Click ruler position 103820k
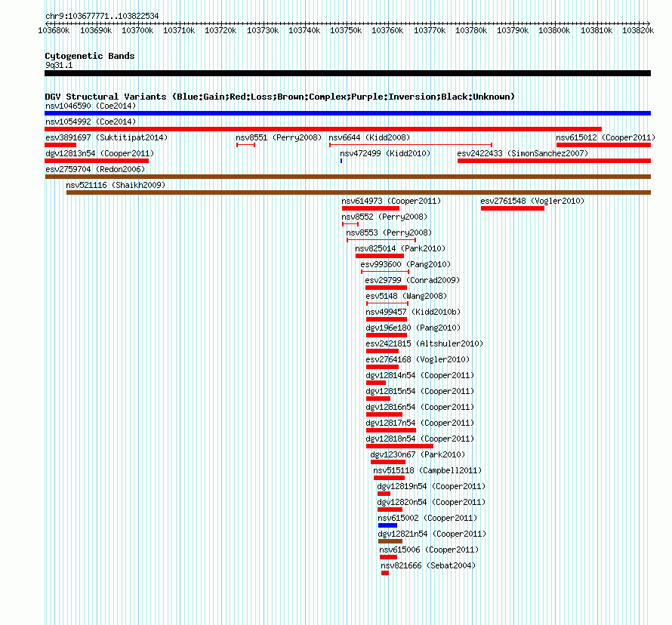This screenshot has width=672, height=625. pos(638,30)
